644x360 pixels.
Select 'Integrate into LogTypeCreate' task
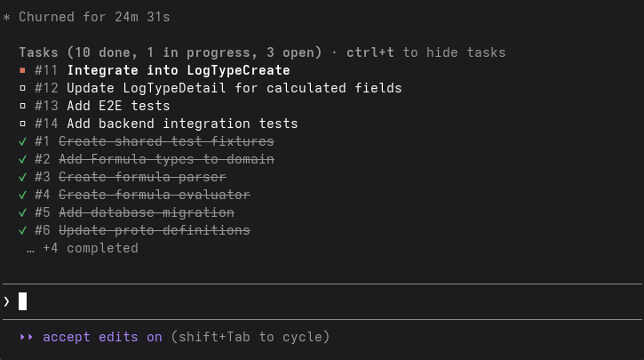coord(178,70)
